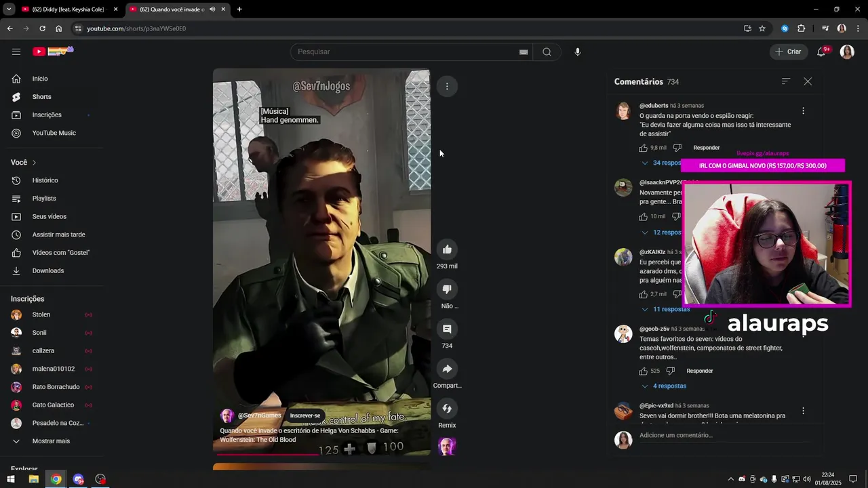Open the on-screen keyboard in search box
Image resolution: width=868 pixels, height=488 pixels.
click(x=524, y=52)
